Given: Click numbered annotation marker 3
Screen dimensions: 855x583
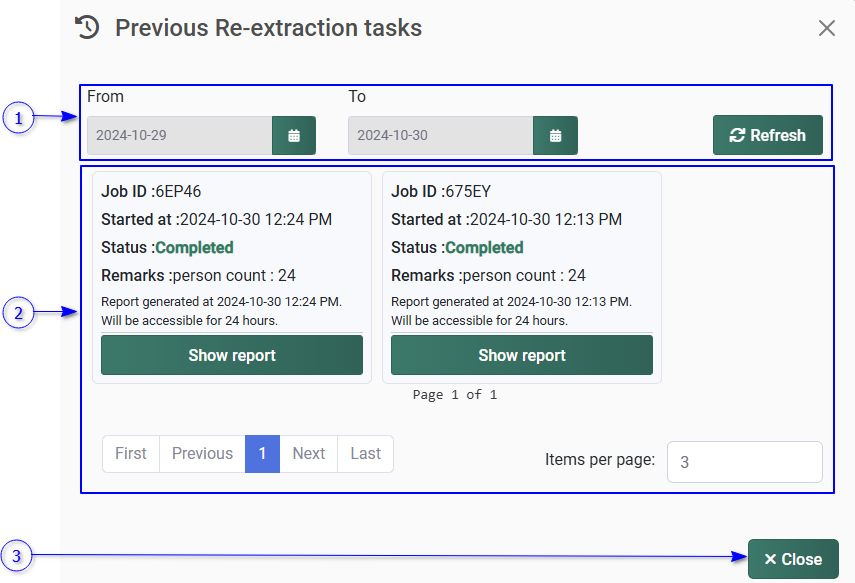Looking at the screenshot, I should click(x=16, y=555).
